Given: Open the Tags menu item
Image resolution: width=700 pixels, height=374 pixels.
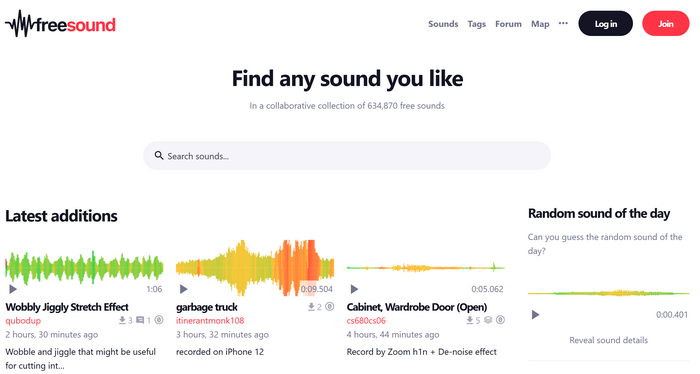Looking at the screenshot, I should [x=476, y=24].
